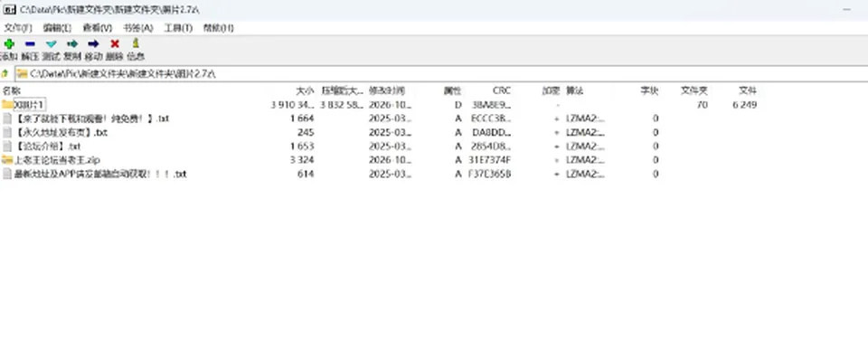Click the size value 614
868x360 pixels.
click(x=306, y=174)
